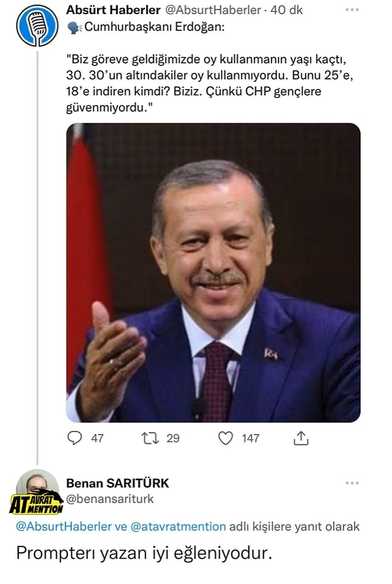392x584 pixels.
Task: Click the 40 dk timestamp
Action: [288, 10]
